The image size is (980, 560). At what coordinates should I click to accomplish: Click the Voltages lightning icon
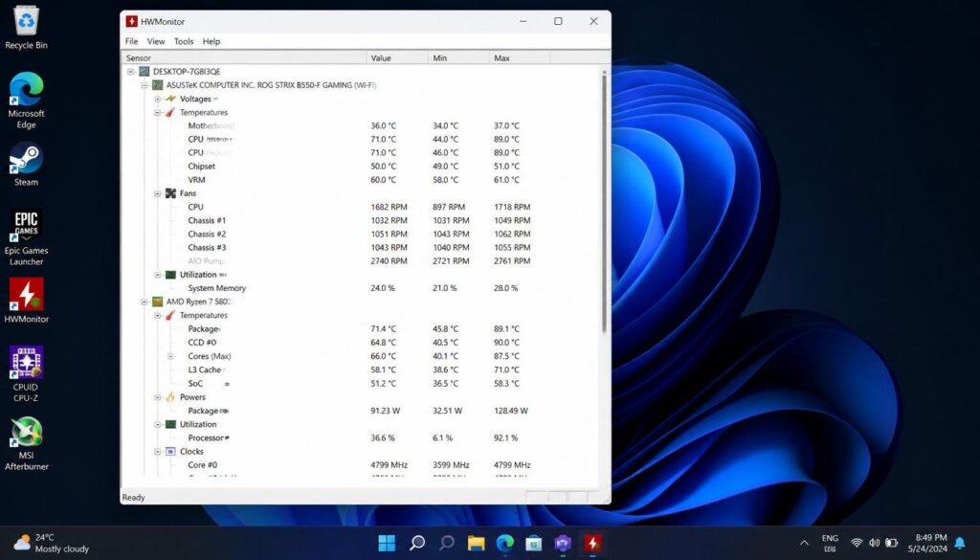pos(170,99)
